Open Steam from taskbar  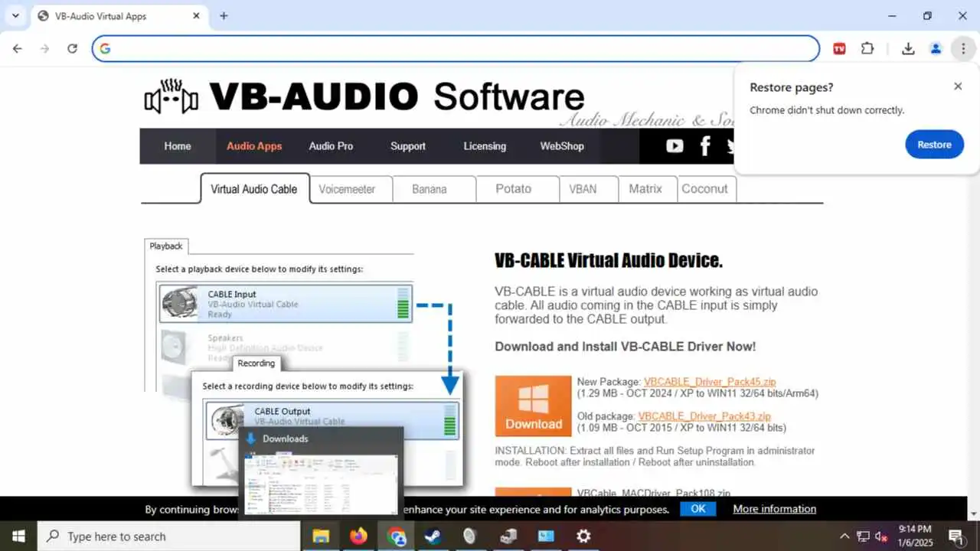coord(433,536)
